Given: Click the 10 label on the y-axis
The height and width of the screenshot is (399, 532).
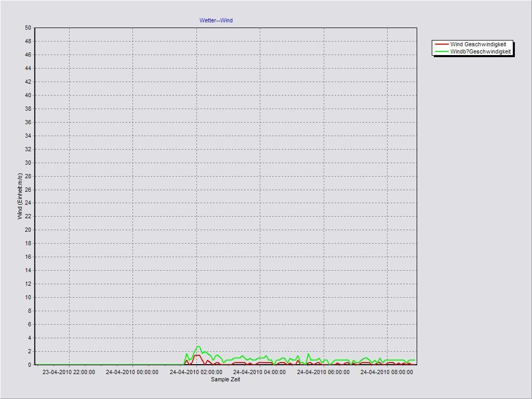Looking at the screenshot, I should (x=28, y=298).
